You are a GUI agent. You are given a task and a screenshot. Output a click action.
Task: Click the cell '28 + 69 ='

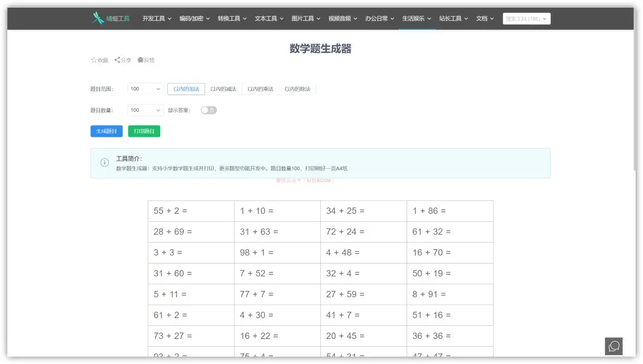[191, 232]
